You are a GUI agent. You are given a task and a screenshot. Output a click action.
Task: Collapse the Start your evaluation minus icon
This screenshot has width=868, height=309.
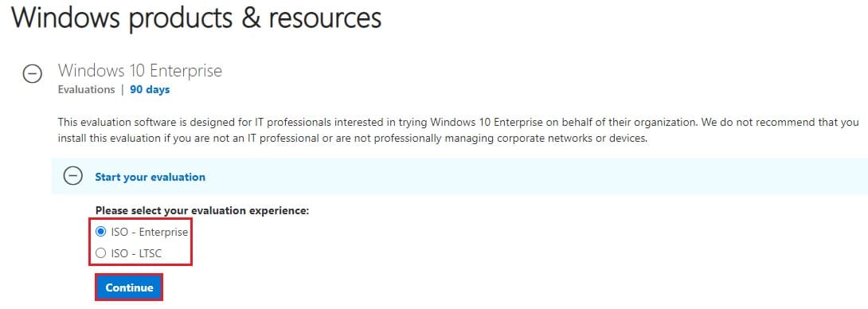tap(72, 176)
